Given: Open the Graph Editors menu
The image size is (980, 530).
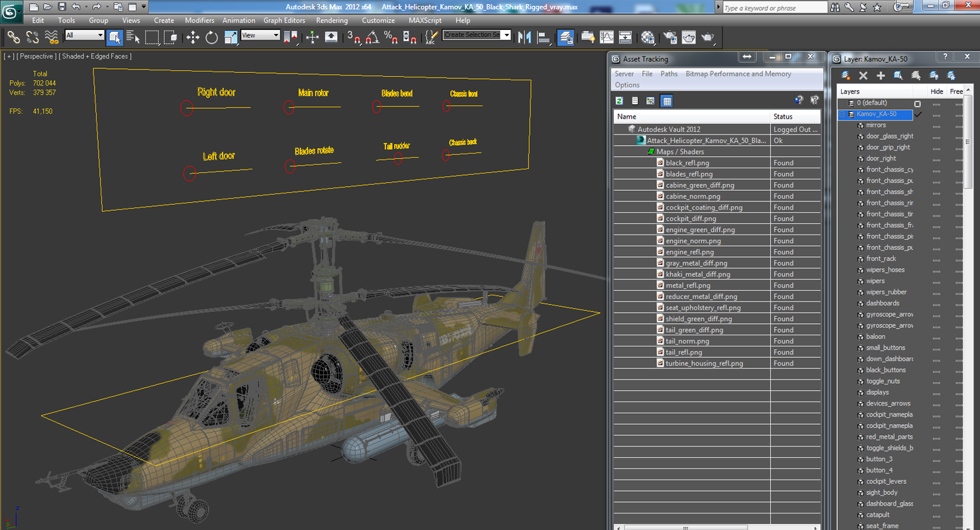Looking at the screenshot, I should coord(284,21).
